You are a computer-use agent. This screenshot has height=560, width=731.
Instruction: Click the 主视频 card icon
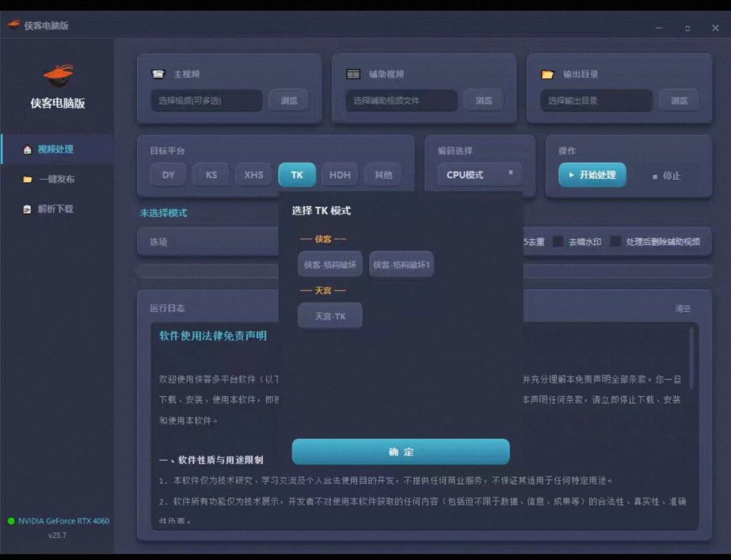pyautogui.click(x=158, y=74)
